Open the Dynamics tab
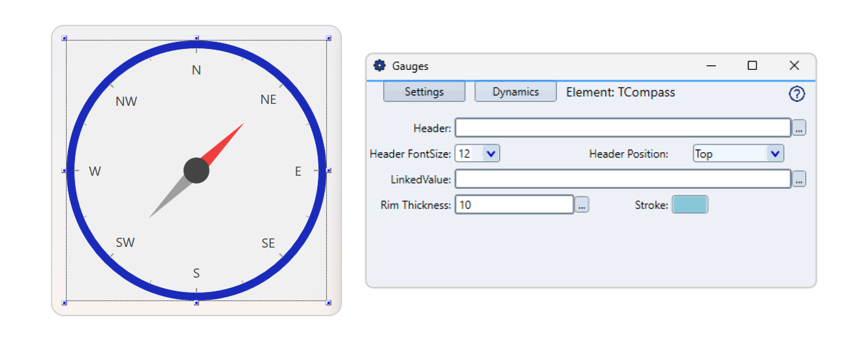 [x=516, y=92]
